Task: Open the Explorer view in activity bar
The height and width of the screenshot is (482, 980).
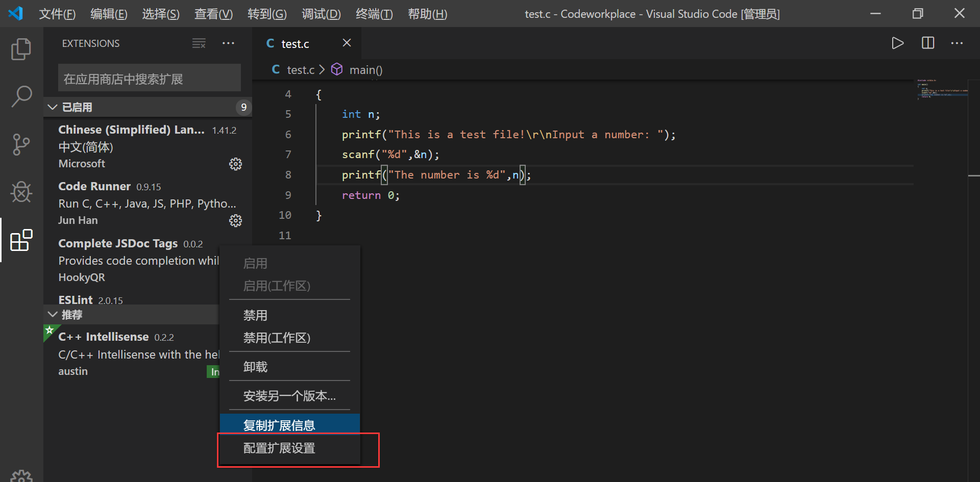Action: [21, 49]
